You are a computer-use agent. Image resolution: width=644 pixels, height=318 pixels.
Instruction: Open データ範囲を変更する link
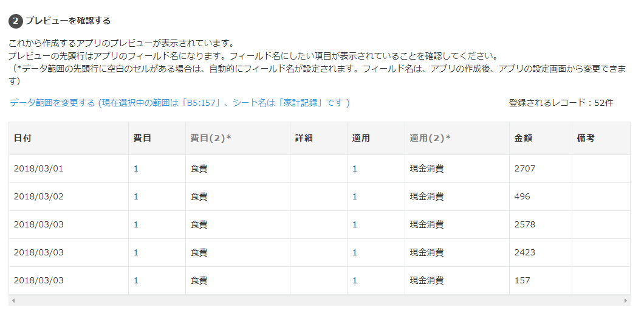pyautogui.click(x=179, y=103)
